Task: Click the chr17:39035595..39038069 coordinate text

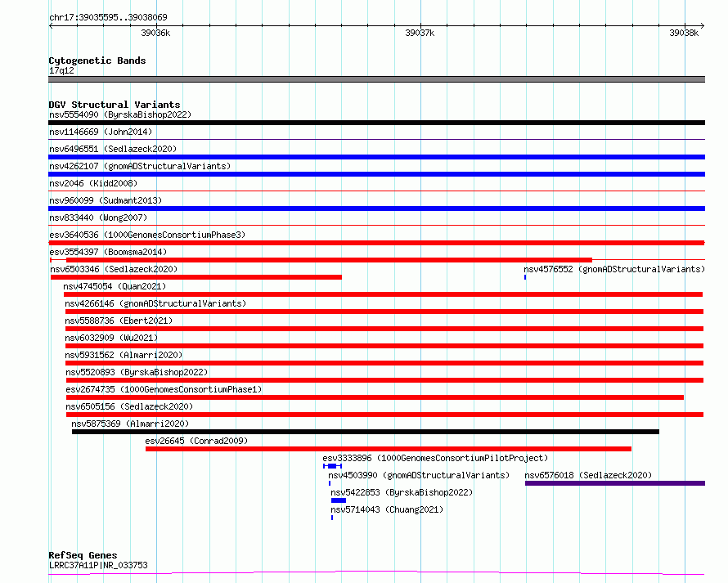Action: pyautogui.click(x=108, y=17)
